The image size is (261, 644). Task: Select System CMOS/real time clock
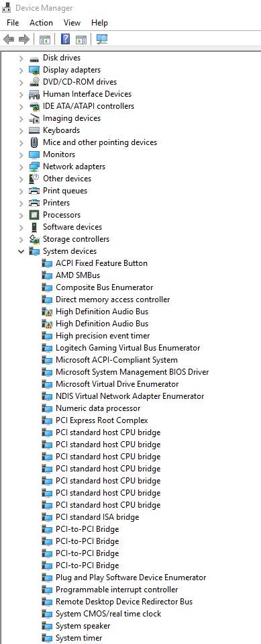pyautogui.click(x=108, y=614)
